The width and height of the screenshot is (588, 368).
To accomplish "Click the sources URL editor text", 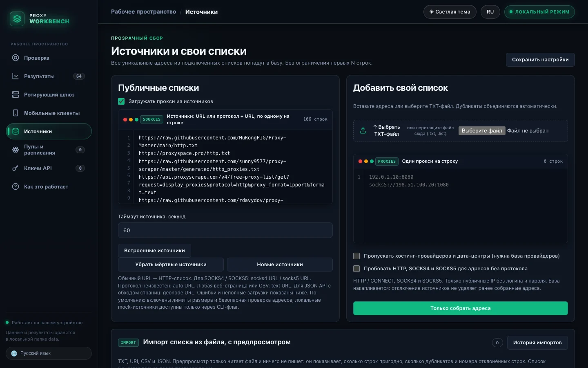I will click(x=233, y=167).
